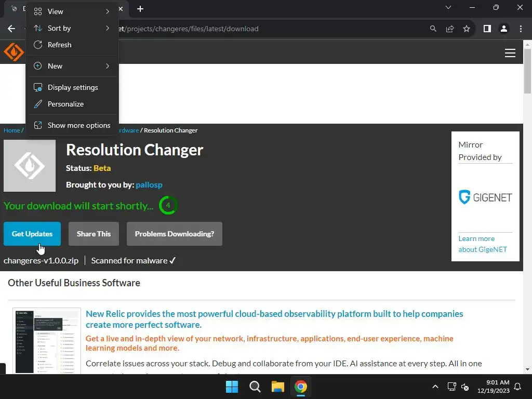Select Display settings in context menu
The image size is (532, 399).
click(72, 87)
